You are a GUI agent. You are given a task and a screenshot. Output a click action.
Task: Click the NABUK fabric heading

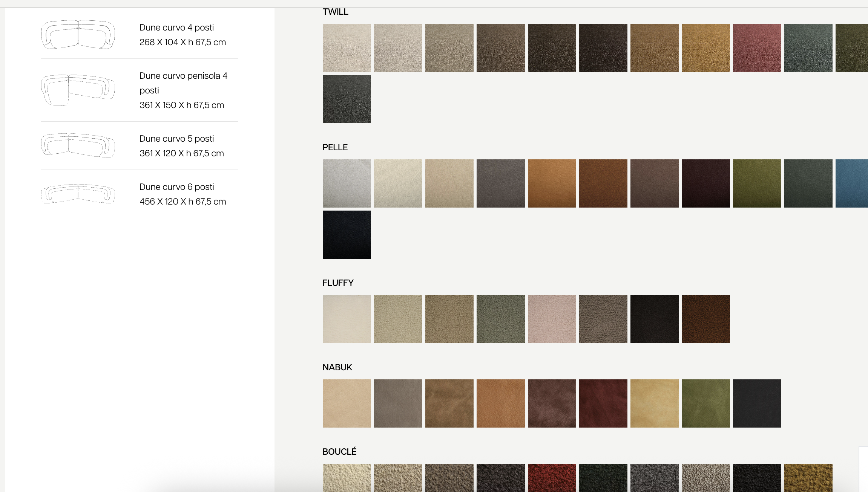click(337, 367)
